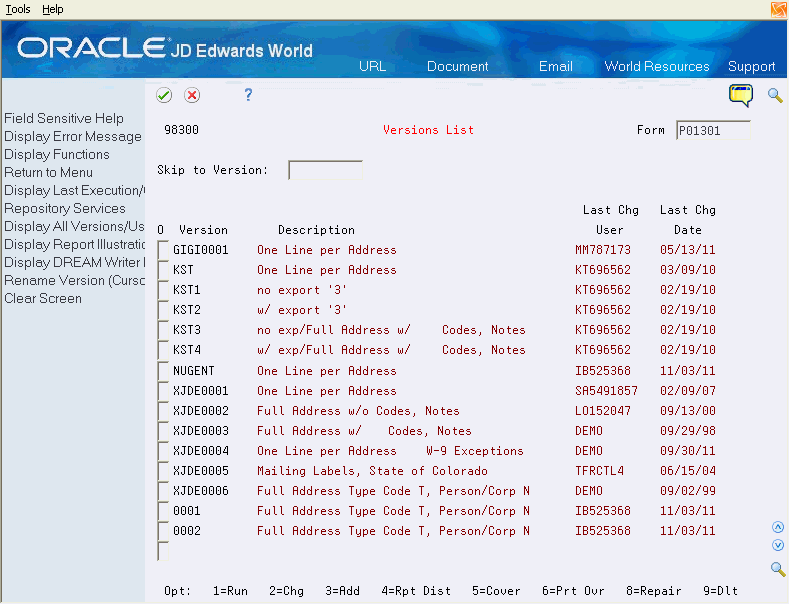789x604 pixels.
Task: Click option field for version XJDE0005
Action: point(163,471)
